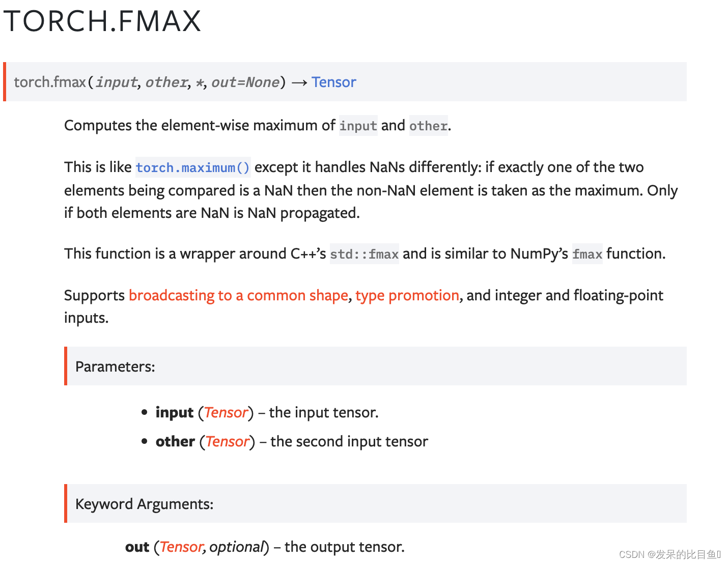The image size is (728, 564).
Task: Click the Tensor type link for other parameter
Action: click(x=227, y=441)
